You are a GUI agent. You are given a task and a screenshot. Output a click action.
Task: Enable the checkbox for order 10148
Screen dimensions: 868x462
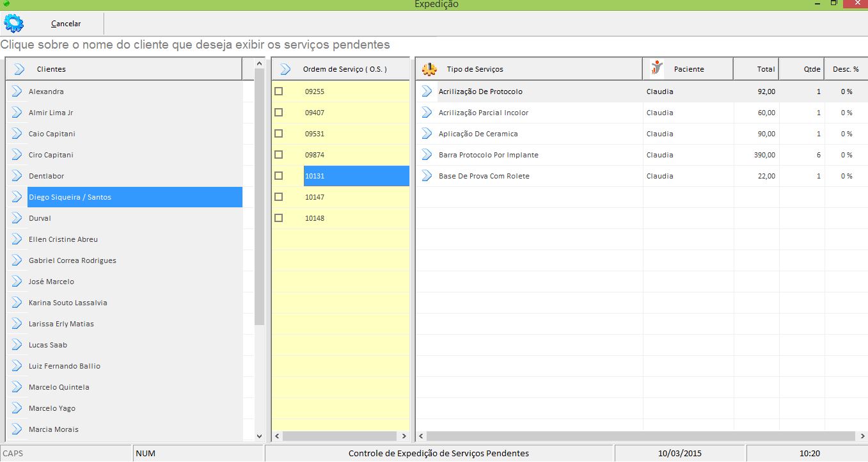coord(278,218)
